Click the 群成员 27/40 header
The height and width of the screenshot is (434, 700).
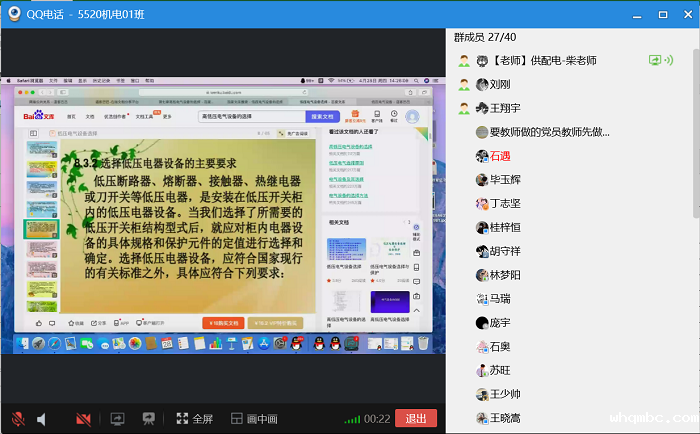coord(486,37)
